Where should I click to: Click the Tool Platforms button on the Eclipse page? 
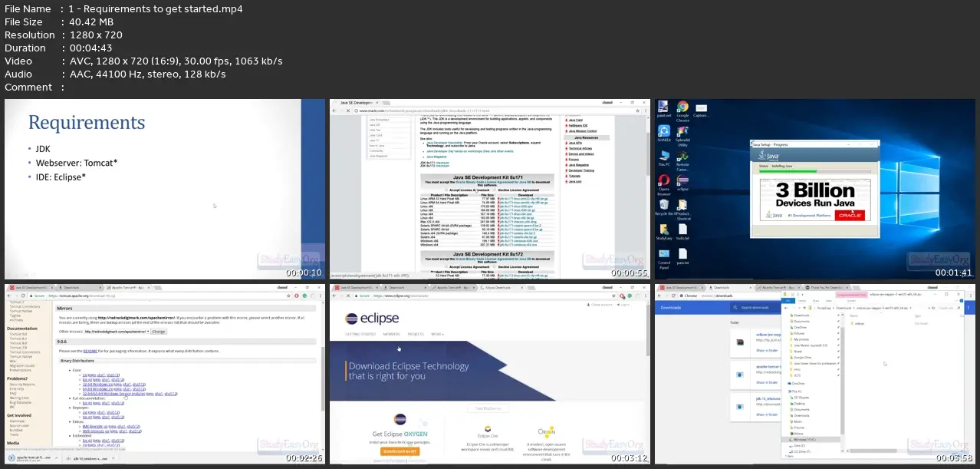tap(488, 408)
